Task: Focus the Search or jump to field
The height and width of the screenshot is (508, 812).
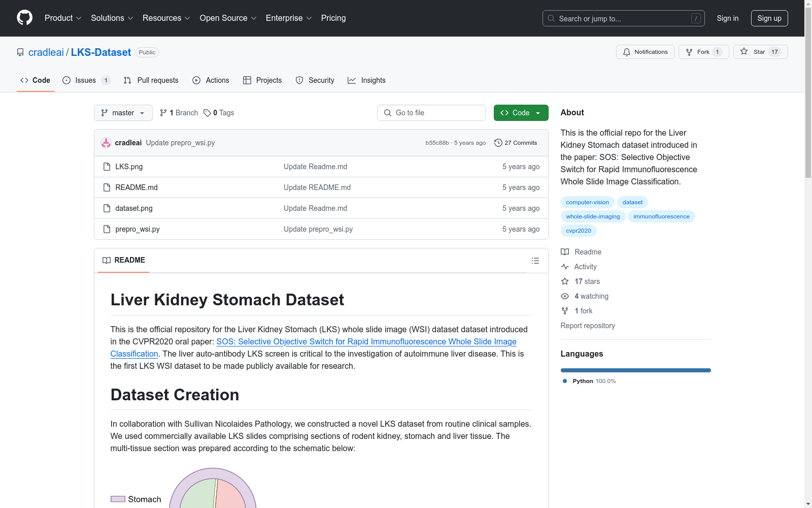Action: [x=624, y=18]
